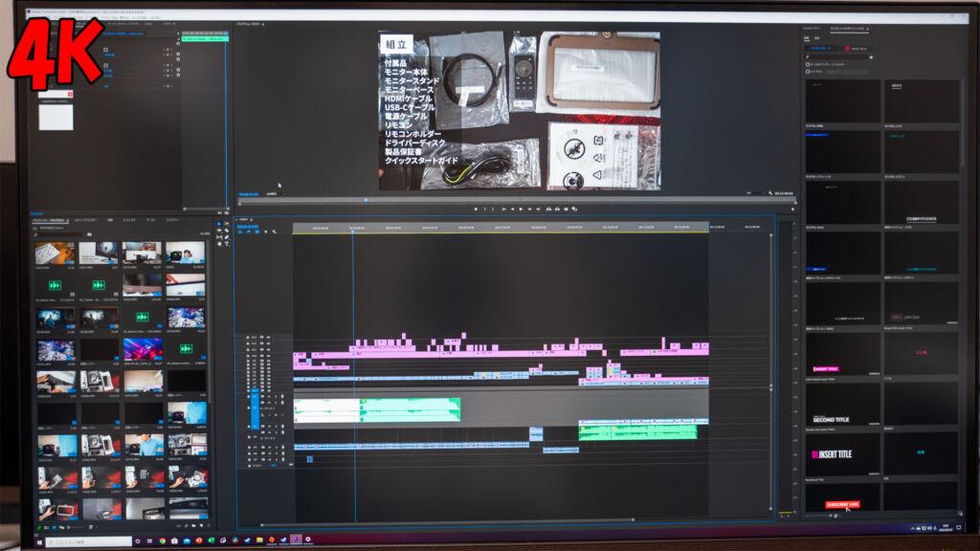Click the Mark In button
The image size is (980, 551).
pyautogui.click(x=484, y=209)
